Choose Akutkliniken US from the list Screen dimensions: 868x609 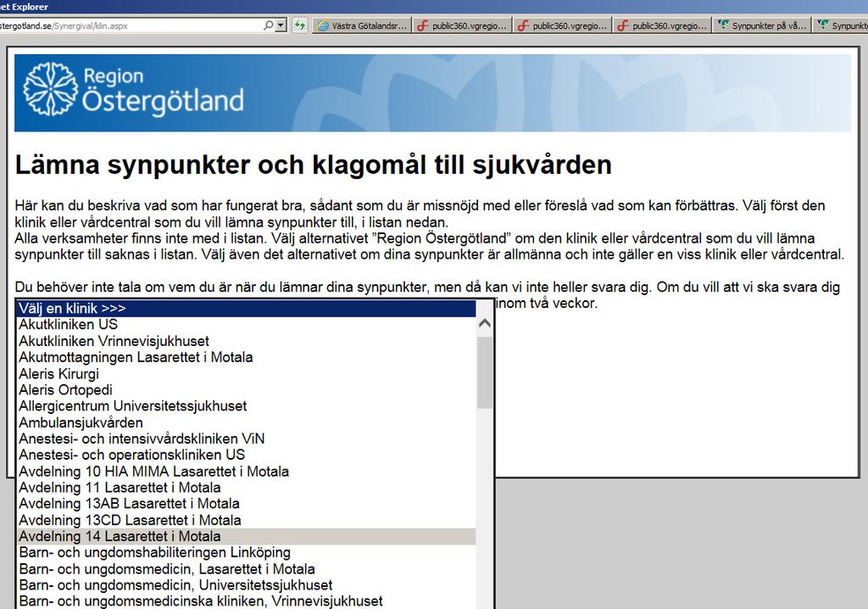click(247, 324)
